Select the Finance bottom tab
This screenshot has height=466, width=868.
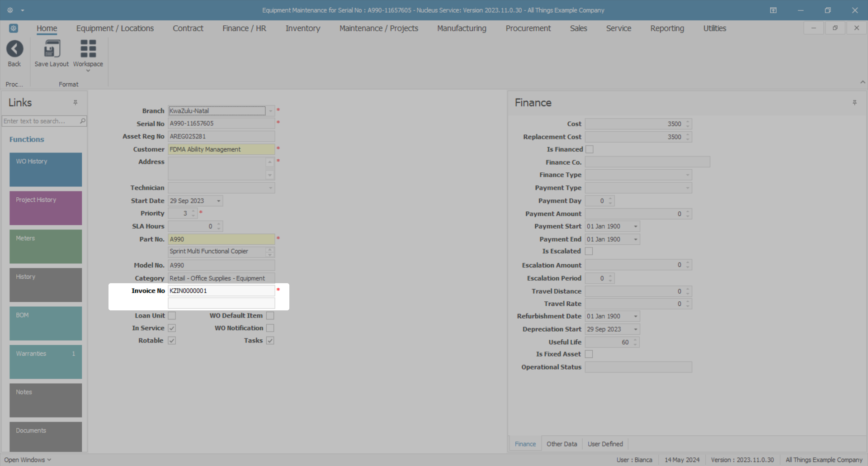(525, 444)
